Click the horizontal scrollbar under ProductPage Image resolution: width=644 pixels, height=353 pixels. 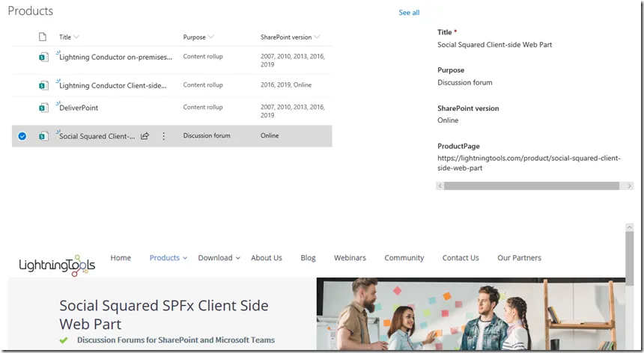coord(530,185)
